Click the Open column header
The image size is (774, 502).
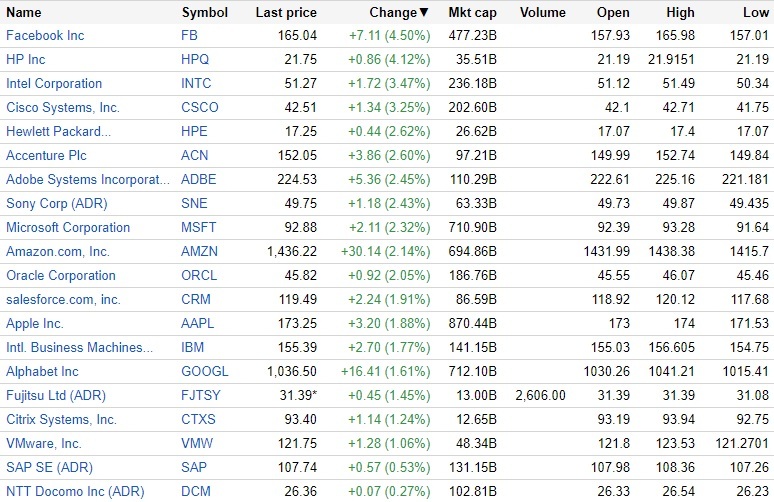tap(613, 13)
